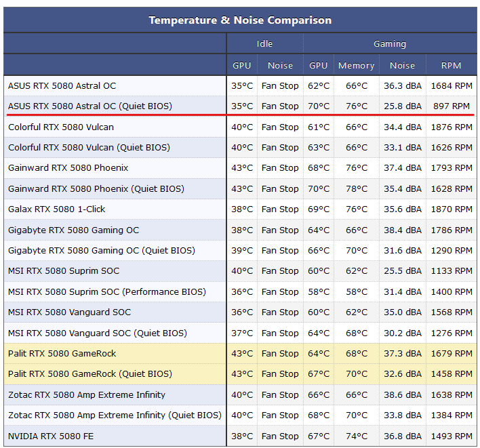Click the '33.1 dBA' noise value
The width and height of the screenshot is (480, 448).
click(x=403, y=148)
